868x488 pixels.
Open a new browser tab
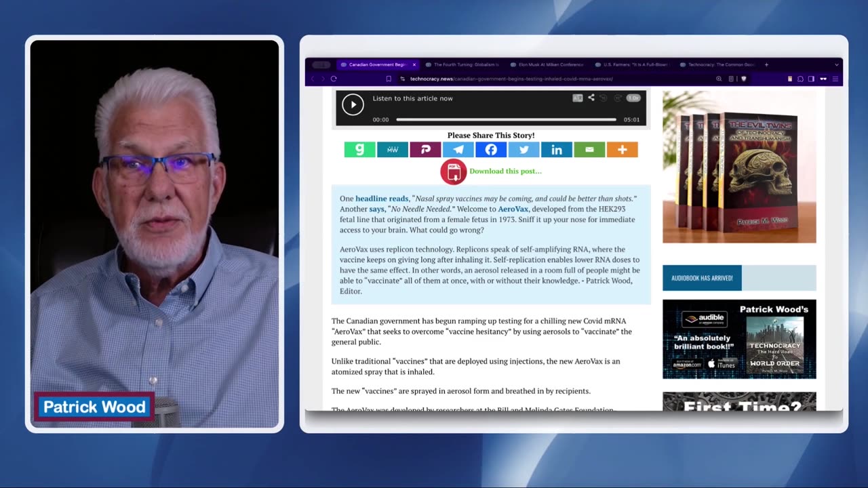point(766,64)
